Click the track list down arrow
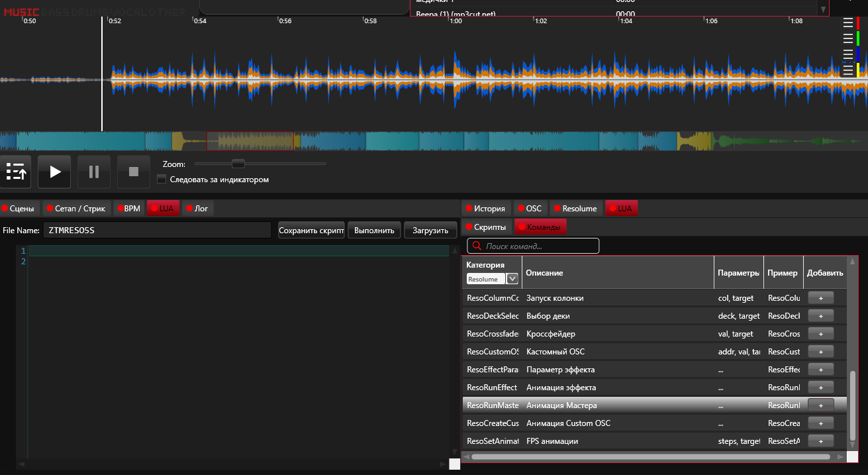Viewport: 868px width, 475px height. 823,9
